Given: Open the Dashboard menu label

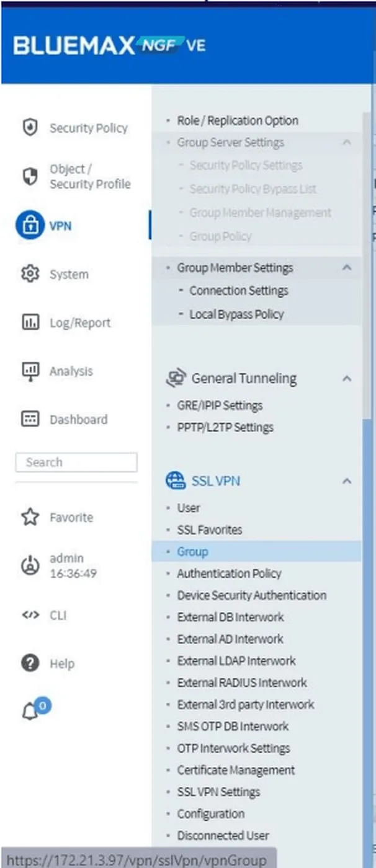Looking at the screenshot, I should pos(78,419).
